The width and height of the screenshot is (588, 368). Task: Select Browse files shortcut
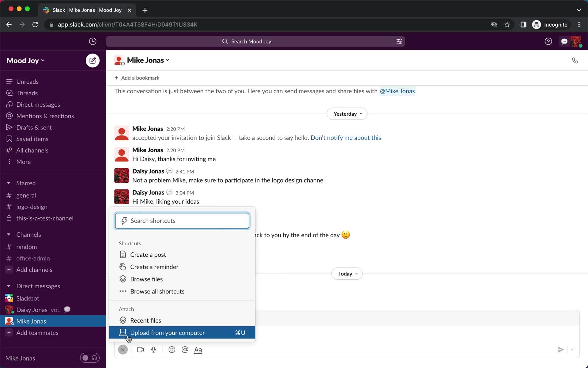(146, 278)
